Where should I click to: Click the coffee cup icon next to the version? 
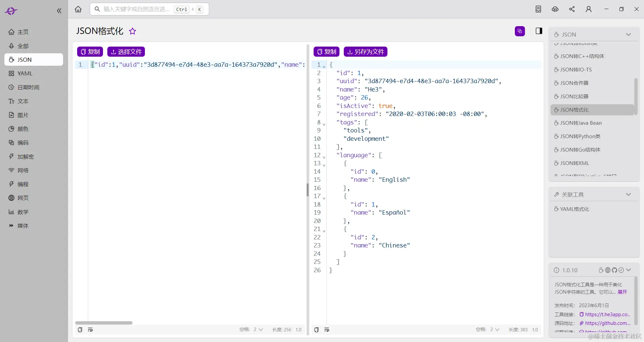coord(601,270)
